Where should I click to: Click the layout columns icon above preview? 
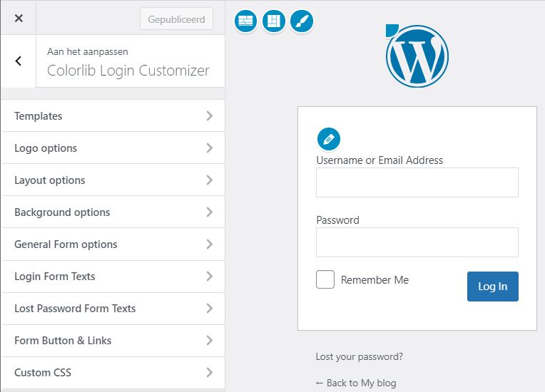[x=273, y=21]
